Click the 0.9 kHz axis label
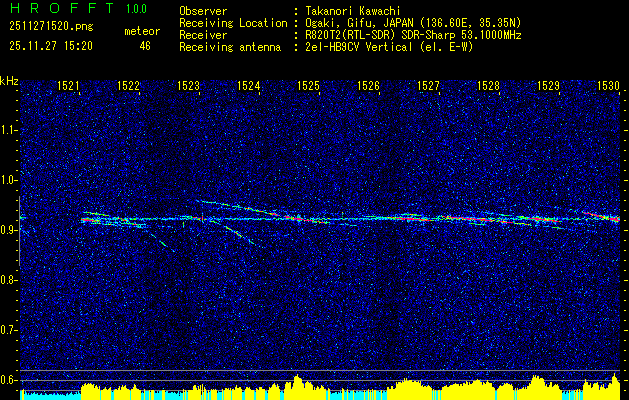Viewport: 629px width, 400px height. tap(8, 230)
